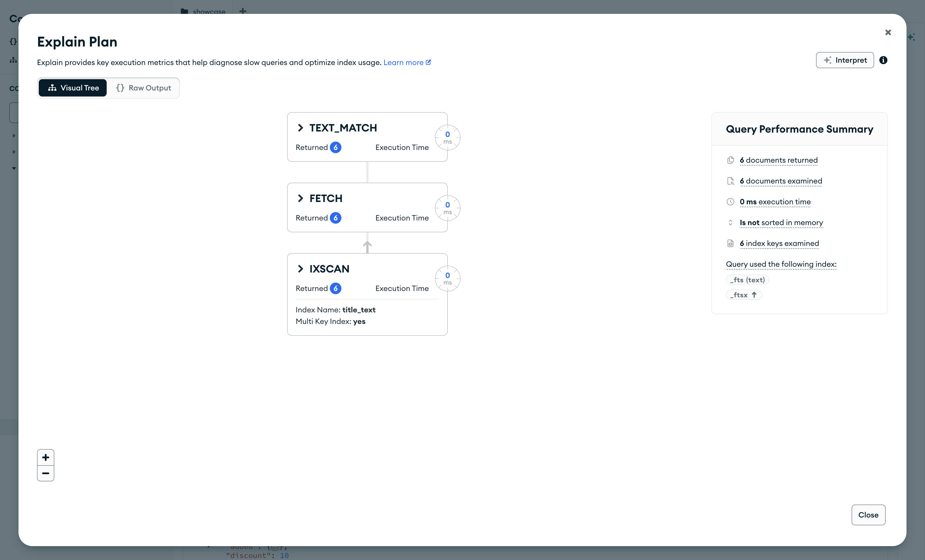Click the documents returned icon
The width and height of the screenshot is (925, 560).
coord(730,160)
